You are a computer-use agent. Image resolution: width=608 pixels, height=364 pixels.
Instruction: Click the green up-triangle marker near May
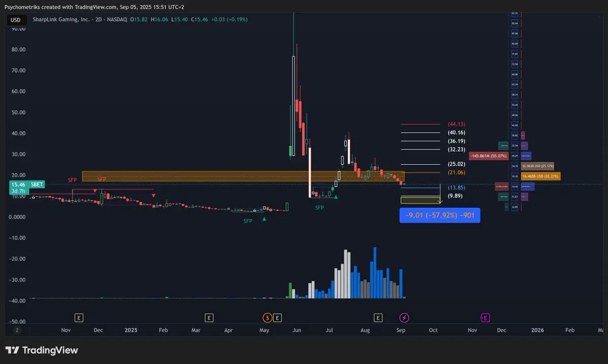coord(264,219)
